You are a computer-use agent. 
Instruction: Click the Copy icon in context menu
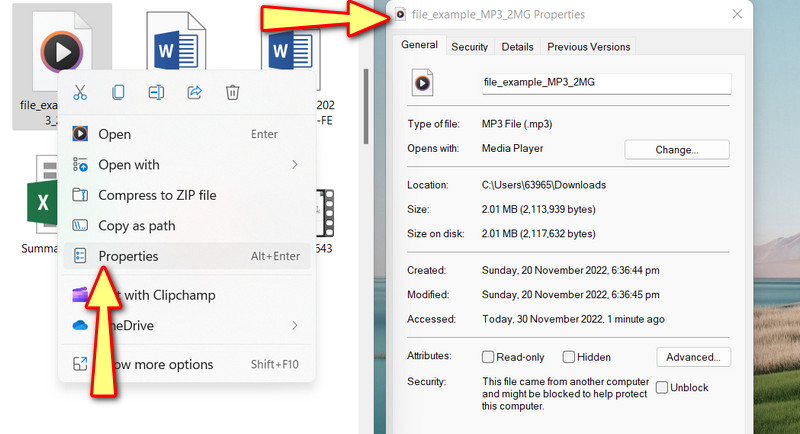(x=118, y=93)
